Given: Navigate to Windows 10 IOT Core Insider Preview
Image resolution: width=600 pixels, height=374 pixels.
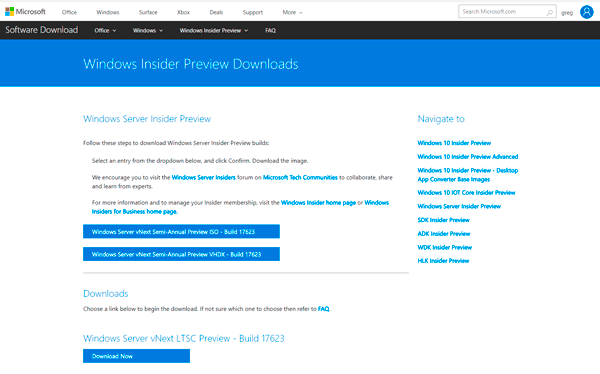Looking at the screenshot, I should click(x=466, y=193).
